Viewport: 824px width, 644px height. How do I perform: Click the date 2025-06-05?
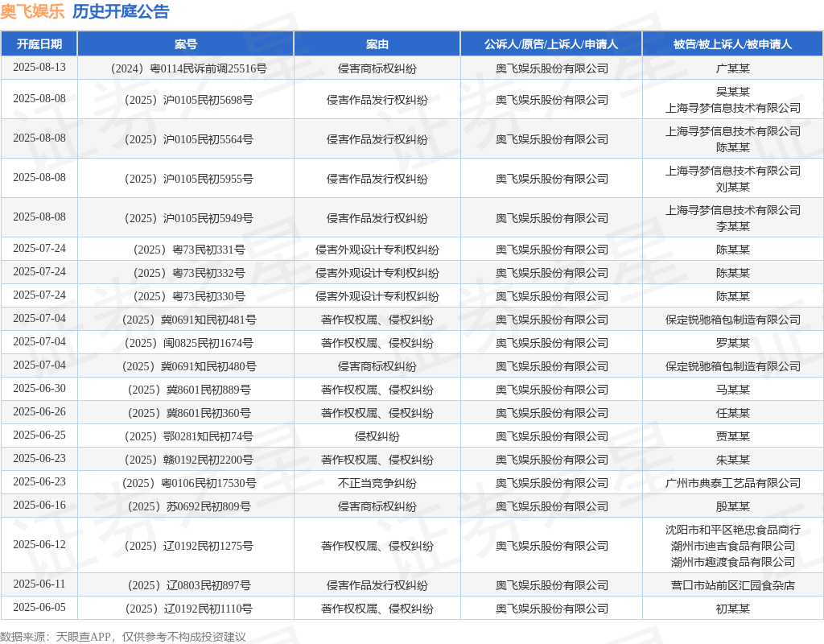39,608
